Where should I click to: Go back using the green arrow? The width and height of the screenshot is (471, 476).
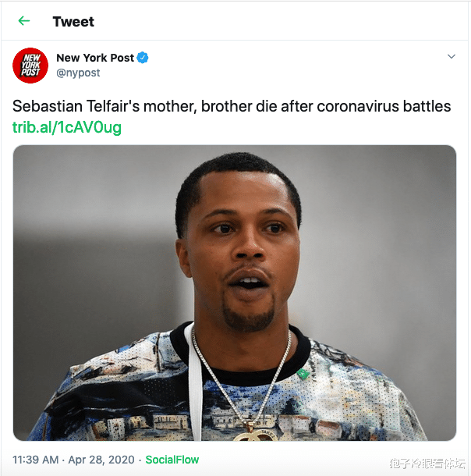point(24,21)
